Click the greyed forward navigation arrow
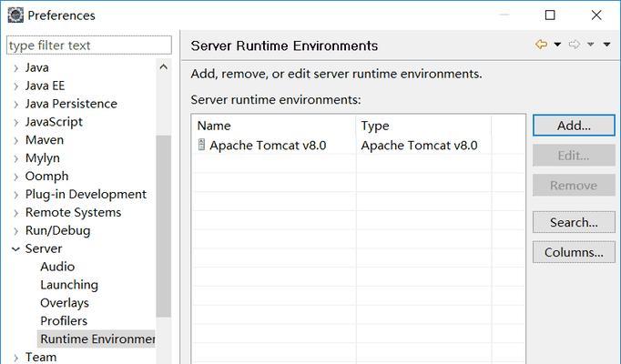Image resolution: width=621 pixels, height=364 pixels. pyautogui.click(x=574, y=45)
